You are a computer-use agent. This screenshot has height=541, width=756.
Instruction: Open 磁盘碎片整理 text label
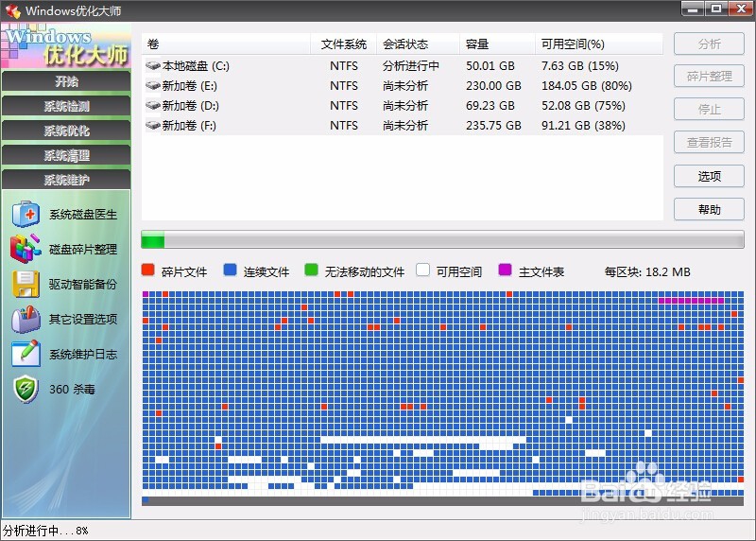pyautogui.click(x=83, y=249)
